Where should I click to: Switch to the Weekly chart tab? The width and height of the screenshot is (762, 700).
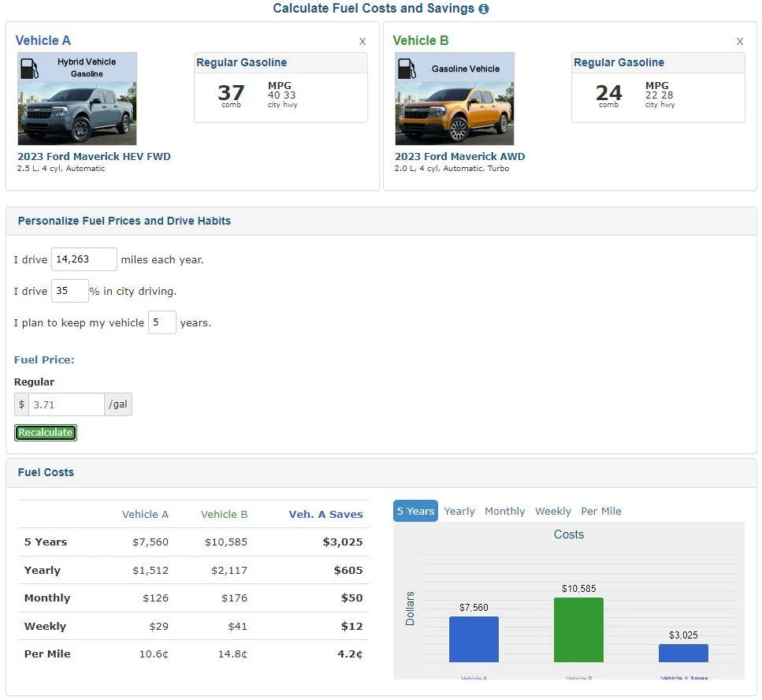(553, 512)
